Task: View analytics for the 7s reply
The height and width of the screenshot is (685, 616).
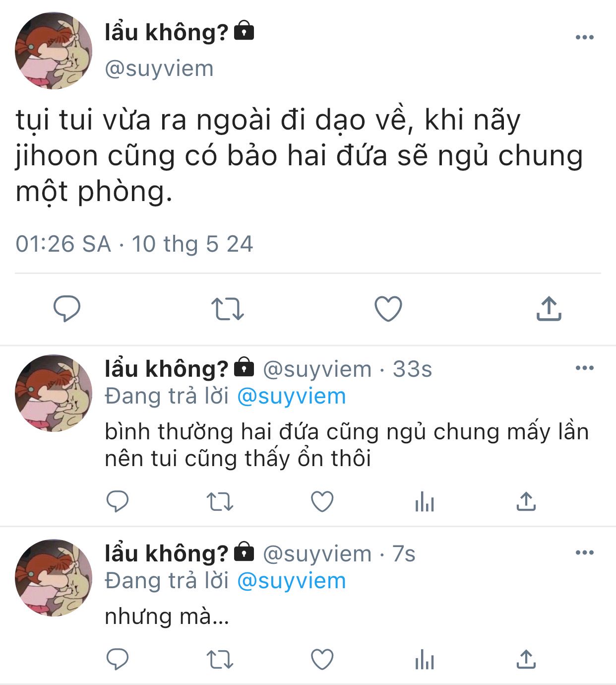Action: tap(425, 660)
